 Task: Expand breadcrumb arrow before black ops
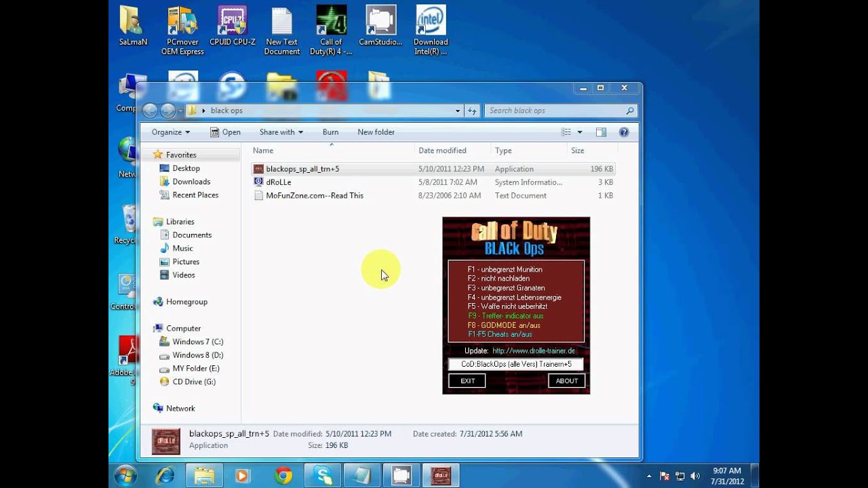[x=203, y=110]
